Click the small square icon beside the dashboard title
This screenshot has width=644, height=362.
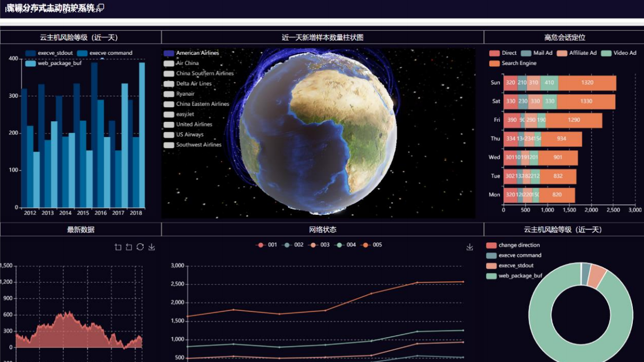(101, 6)
